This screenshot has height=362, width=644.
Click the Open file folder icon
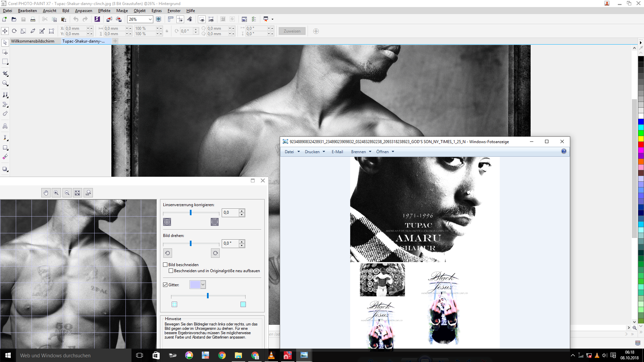[x=14, y=19]
